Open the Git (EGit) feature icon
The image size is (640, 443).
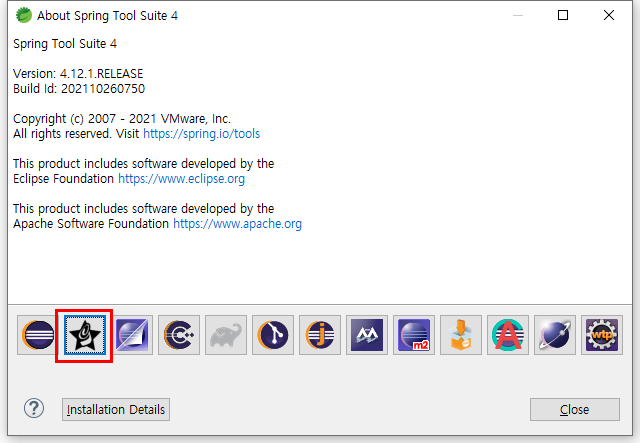[x=273, y=335]
